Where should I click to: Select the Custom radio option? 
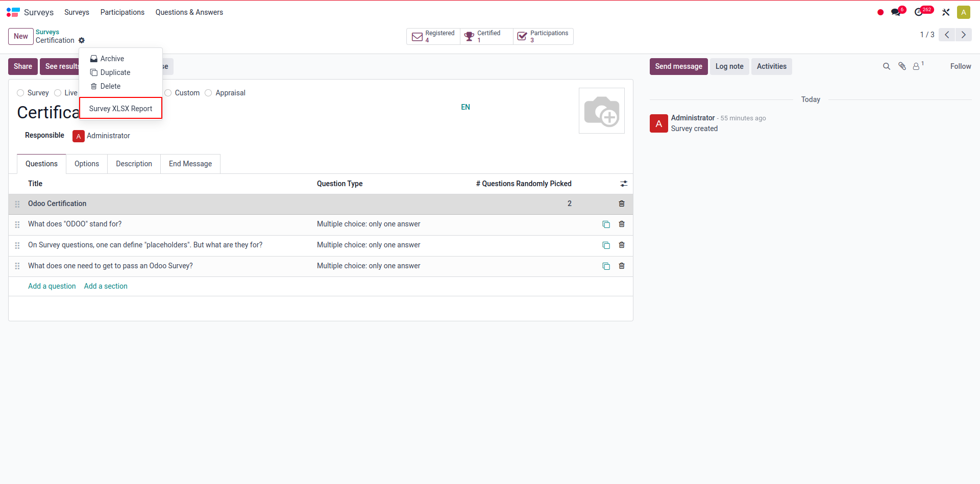pos(168,93)
